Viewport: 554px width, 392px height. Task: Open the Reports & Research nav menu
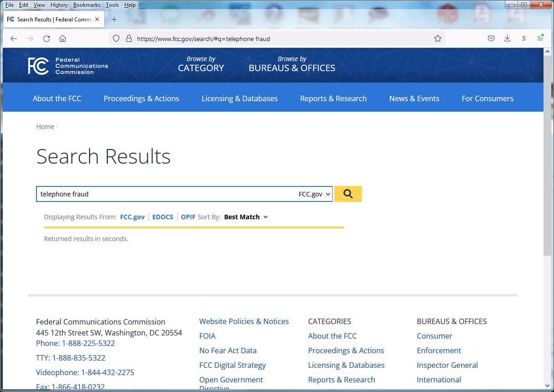[333, 98]
